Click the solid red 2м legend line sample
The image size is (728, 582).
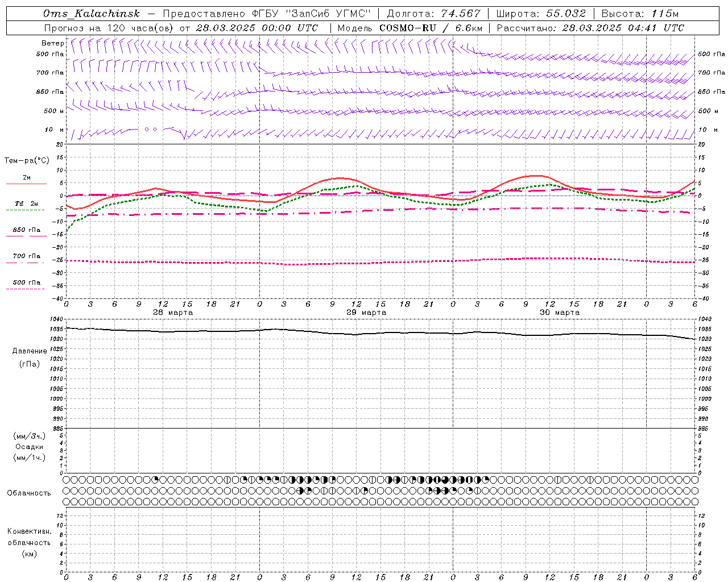pyautogui.click(x=26, y=184)
